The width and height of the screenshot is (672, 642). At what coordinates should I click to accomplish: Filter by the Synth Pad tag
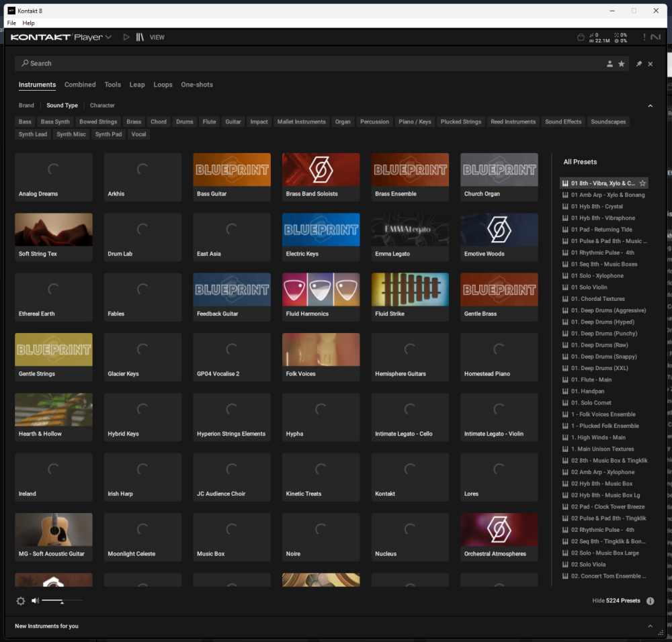[x=108, y=134]
